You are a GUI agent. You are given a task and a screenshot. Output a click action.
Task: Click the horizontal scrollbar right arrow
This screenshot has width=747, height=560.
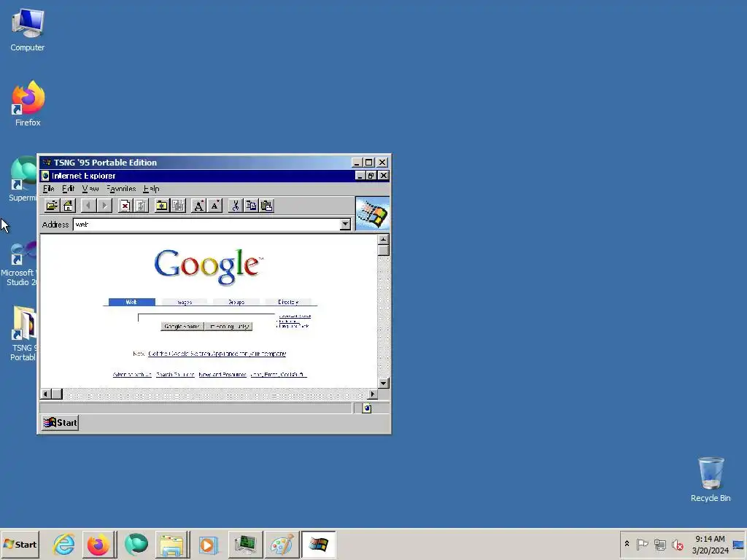[373, 394]
